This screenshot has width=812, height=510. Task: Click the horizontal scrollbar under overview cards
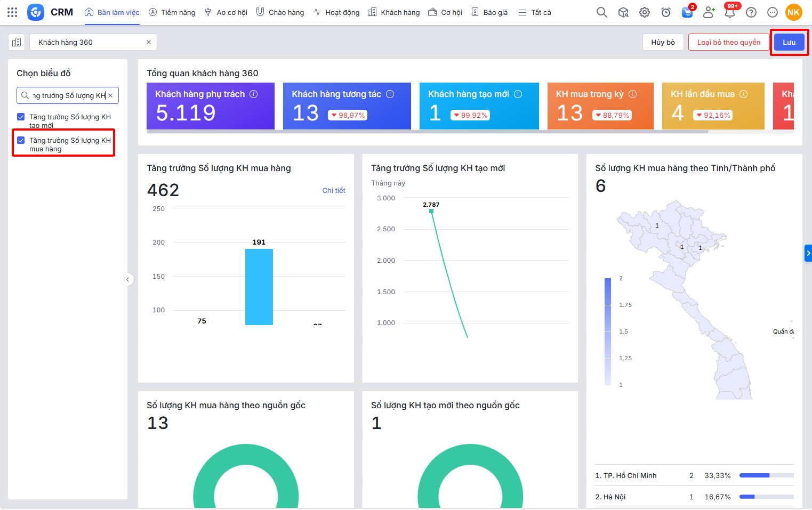pos(427,132)
